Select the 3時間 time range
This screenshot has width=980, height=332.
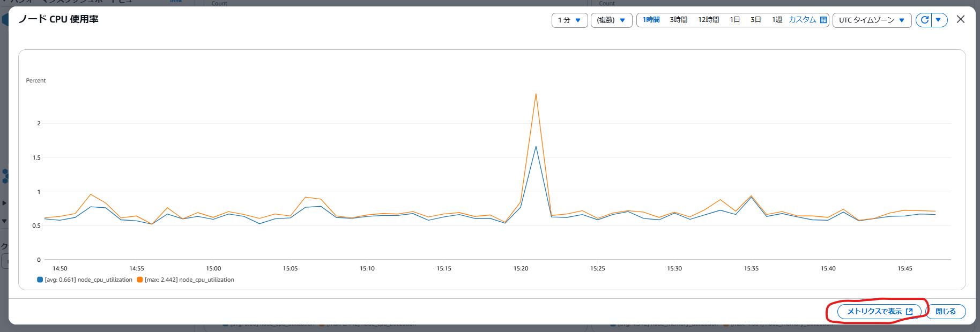tap(678, 20)
